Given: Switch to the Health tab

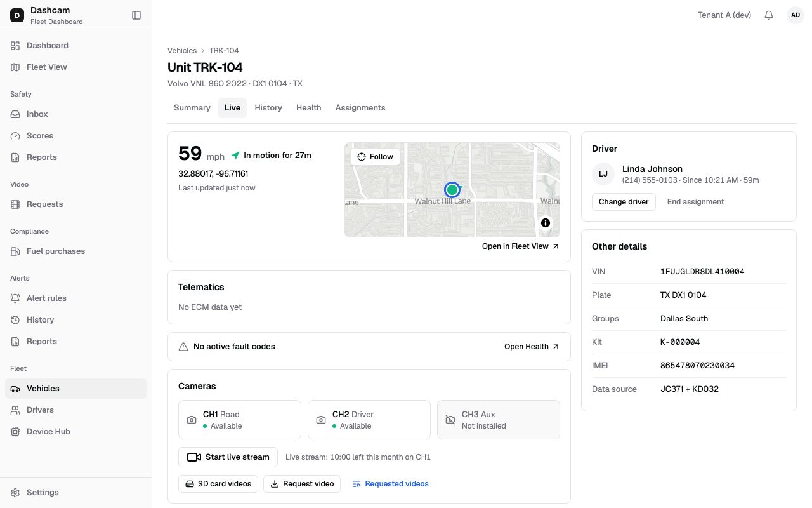Looking at the screenshot, I should coord(309,108).
